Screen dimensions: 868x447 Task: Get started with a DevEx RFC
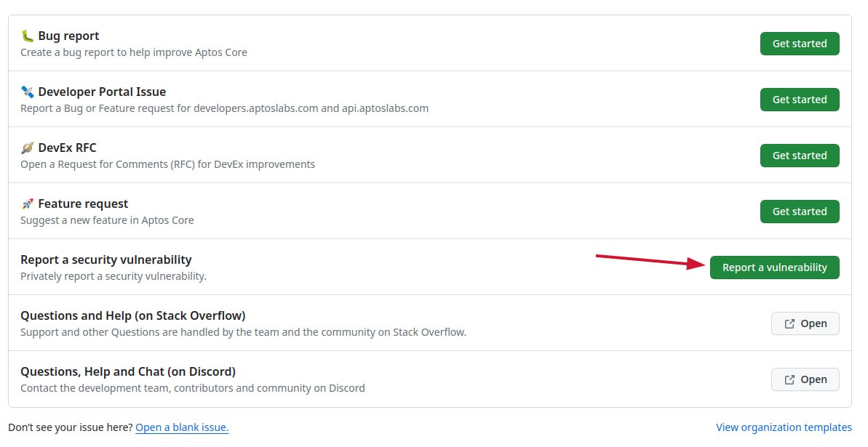(x=799, y=156)
